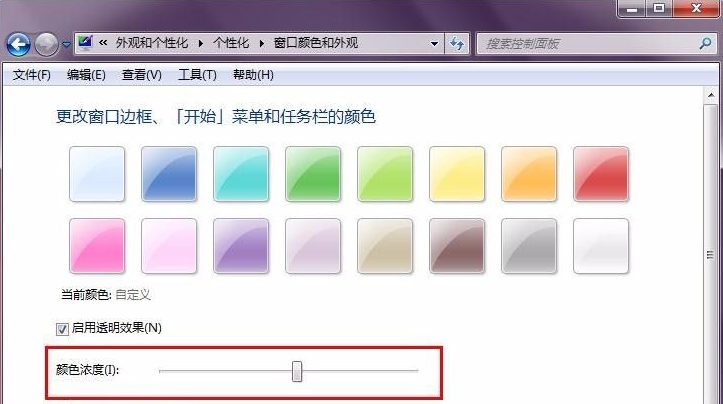The image size is (723, 404).
Task: Click the magnifier icon in search box
Action: point(703,44)
